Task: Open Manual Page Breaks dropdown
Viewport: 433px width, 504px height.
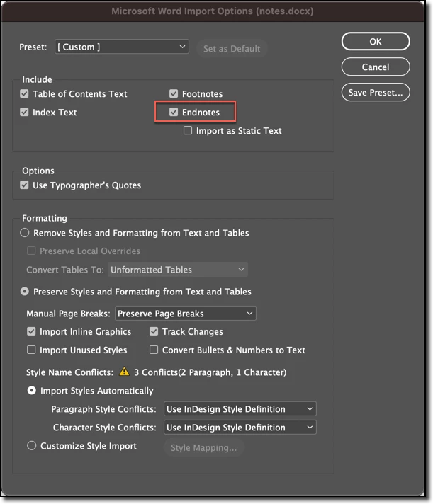Action: click(x=185, y=314)
